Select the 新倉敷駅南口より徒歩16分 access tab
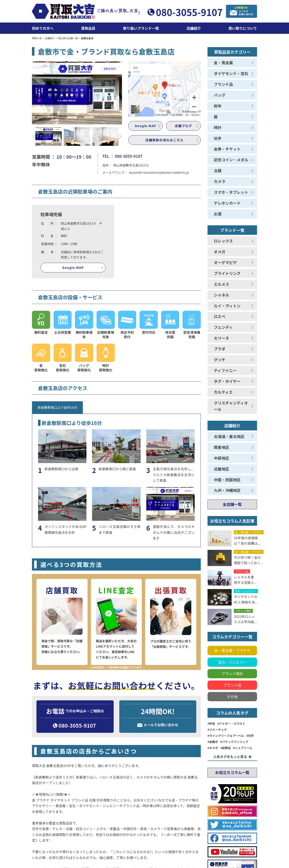 click(x=57, y=407)
